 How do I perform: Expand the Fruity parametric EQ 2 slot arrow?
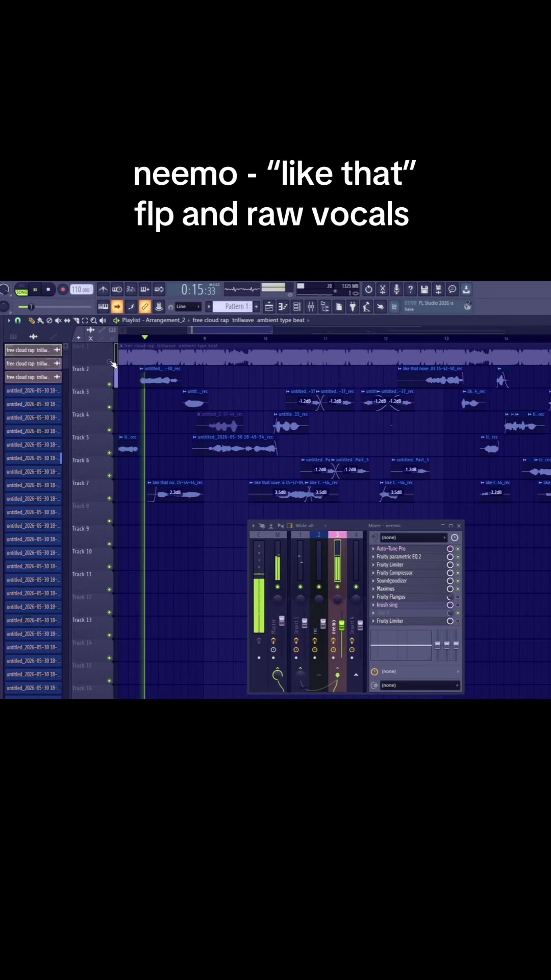373,557
